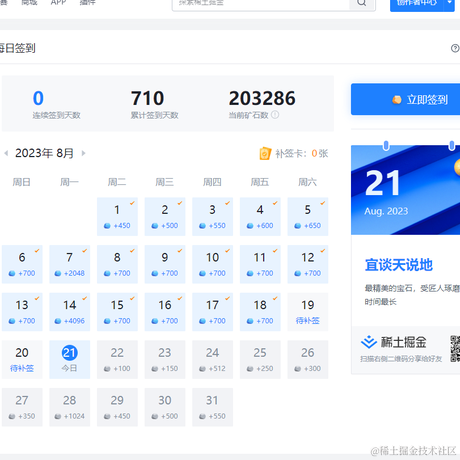Click 待补签 link on August 19
Viewport: 460px width, 460px height.
coord(308,321)
